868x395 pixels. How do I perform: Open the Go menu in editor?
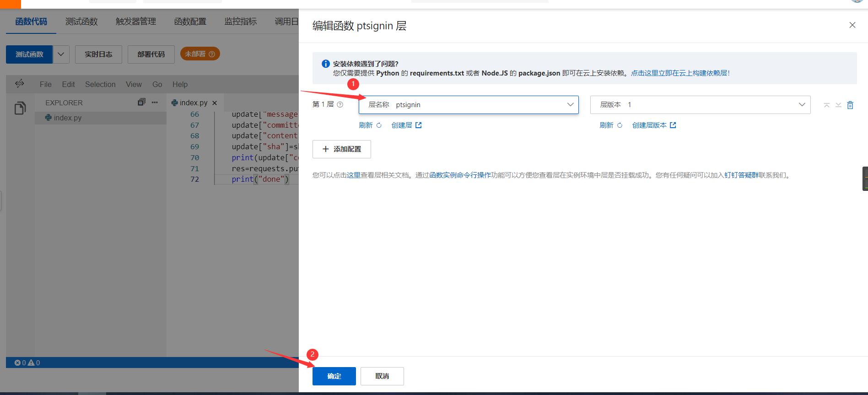[157, 84]
